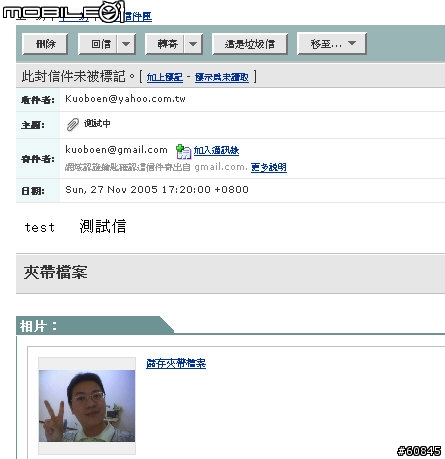This screenshot has height=459, width=445.
Task: Click the 加上標記 flag link
Action: click(x=165, y=77)
